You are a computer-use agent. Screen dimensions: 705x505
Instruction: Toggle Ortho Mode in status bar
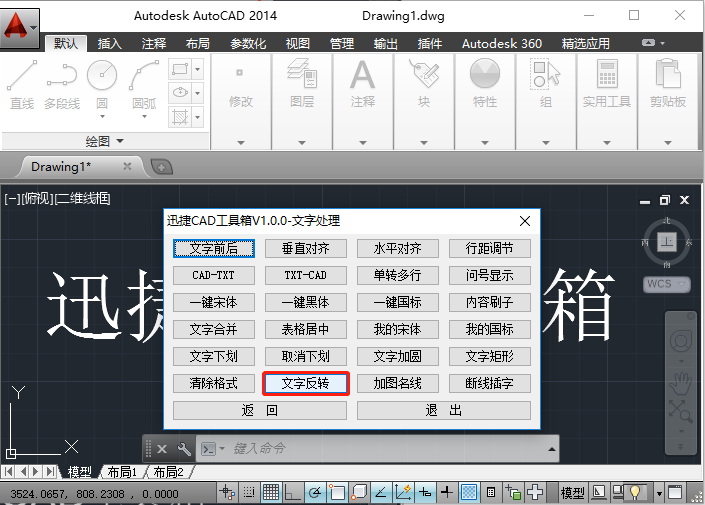click(293, 493)
